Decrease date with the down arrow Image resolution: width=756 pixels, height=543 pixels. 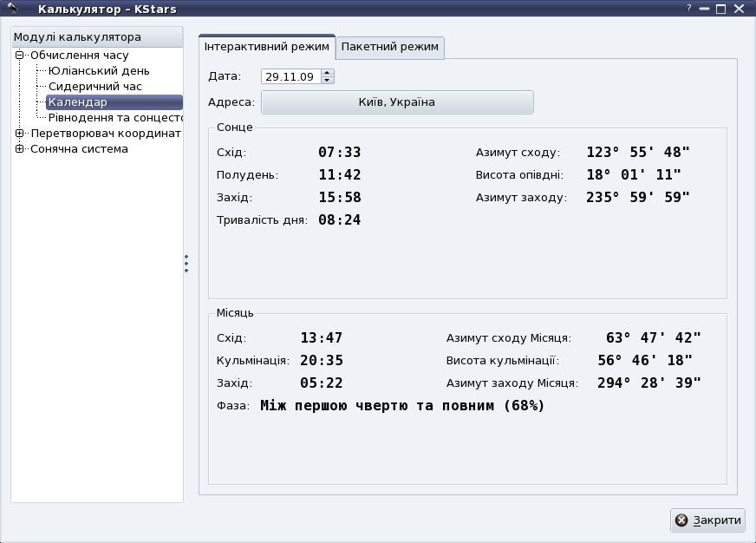point(327,80)
